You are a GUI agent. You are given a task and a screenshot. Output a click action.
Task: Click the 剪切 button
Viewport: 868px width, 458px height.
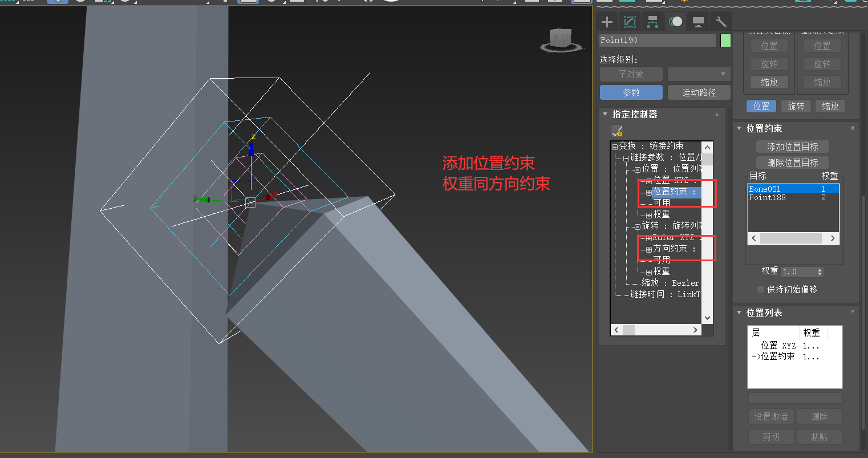pyautogui.click(x=771, y=437)
